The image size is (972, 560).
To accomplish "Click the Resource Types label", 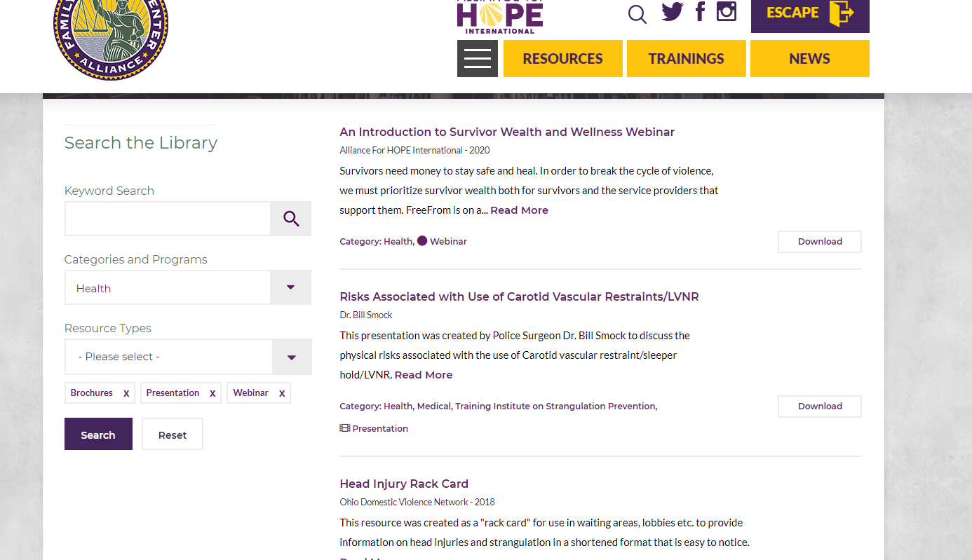I will click(x=108, y=328).
